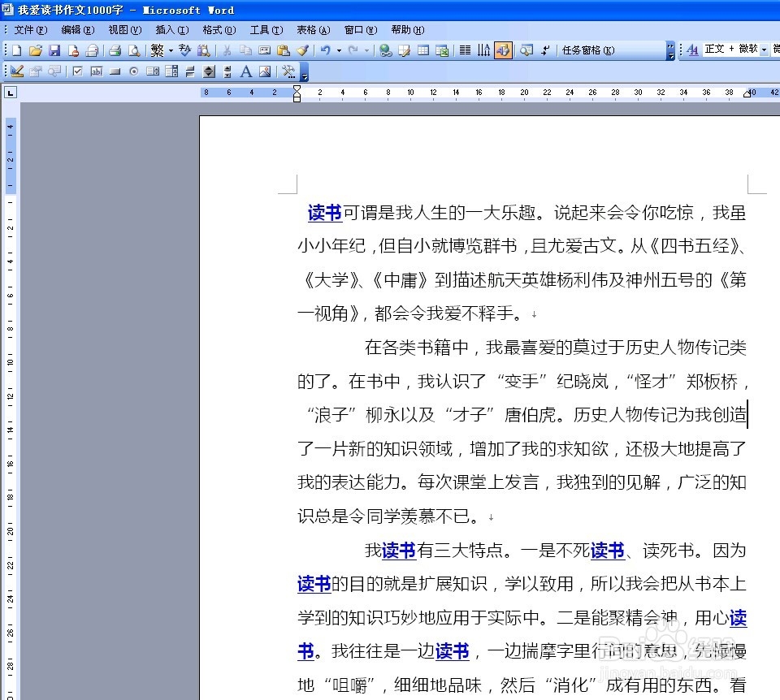The image size is (780, 700).
Task: Toggle the Document Map view
Action: point(526,50)
